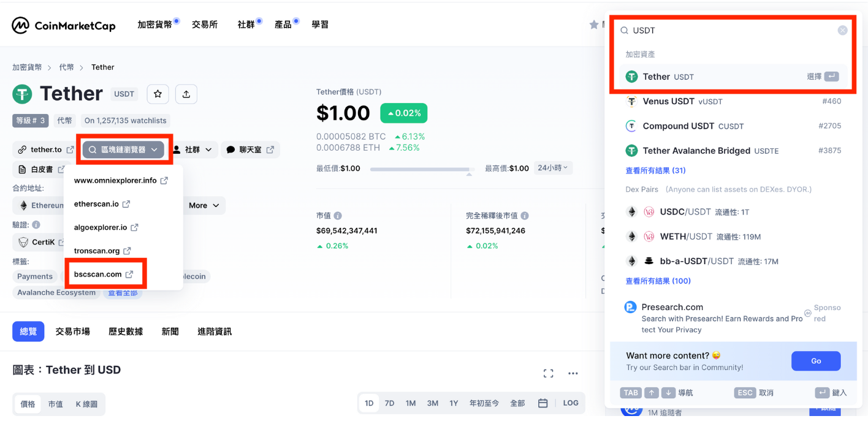Set chart range to 1Y
This screenshot has width=868, height=424.
click(x=454, y=403)
